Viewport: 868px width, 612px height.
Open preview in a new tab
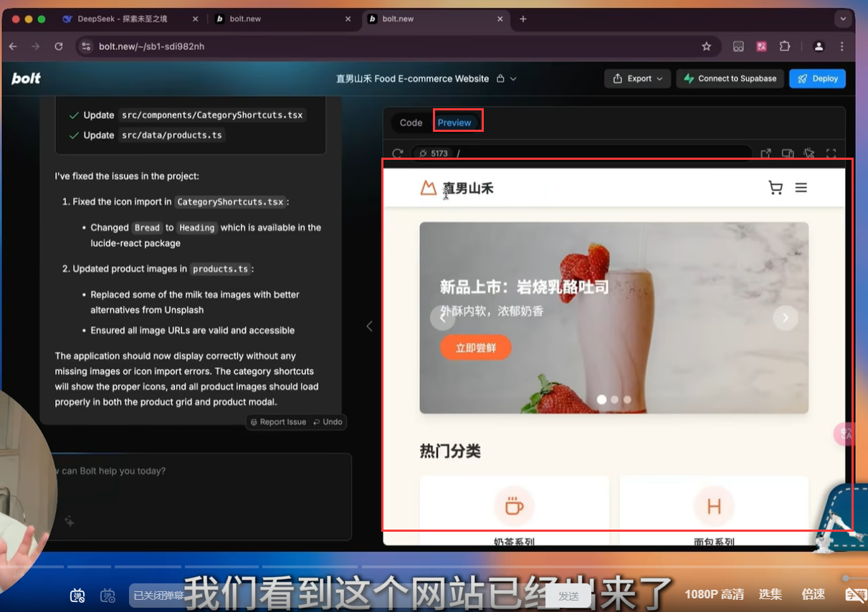click(766, 153)
